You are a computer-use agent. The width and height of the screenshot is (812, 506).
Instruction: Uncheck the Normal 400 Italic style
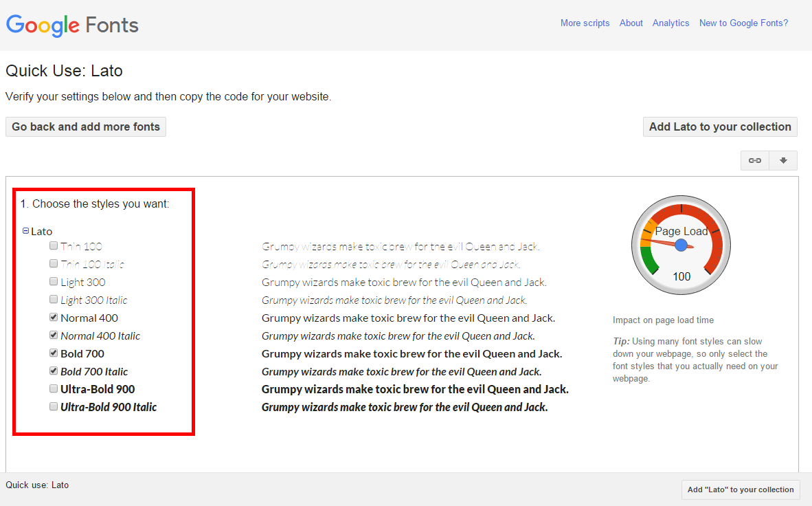tap(54, 335)
